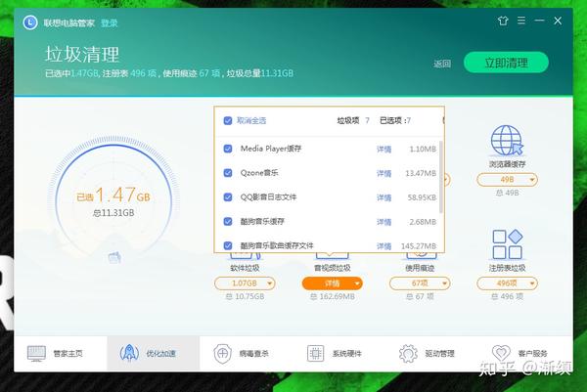Image resolution: width=587 pixels, height=392 pixels.
Task: Expand the 软件垃圾 1.07GB dropdown
Action: point(245,283)
